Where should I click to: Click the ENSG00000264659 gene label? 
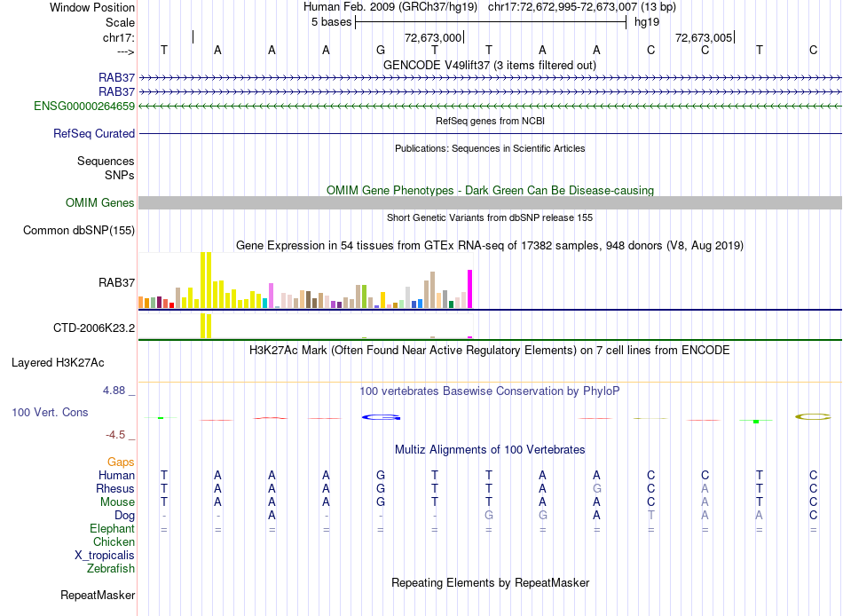click(x=84, y=106)
